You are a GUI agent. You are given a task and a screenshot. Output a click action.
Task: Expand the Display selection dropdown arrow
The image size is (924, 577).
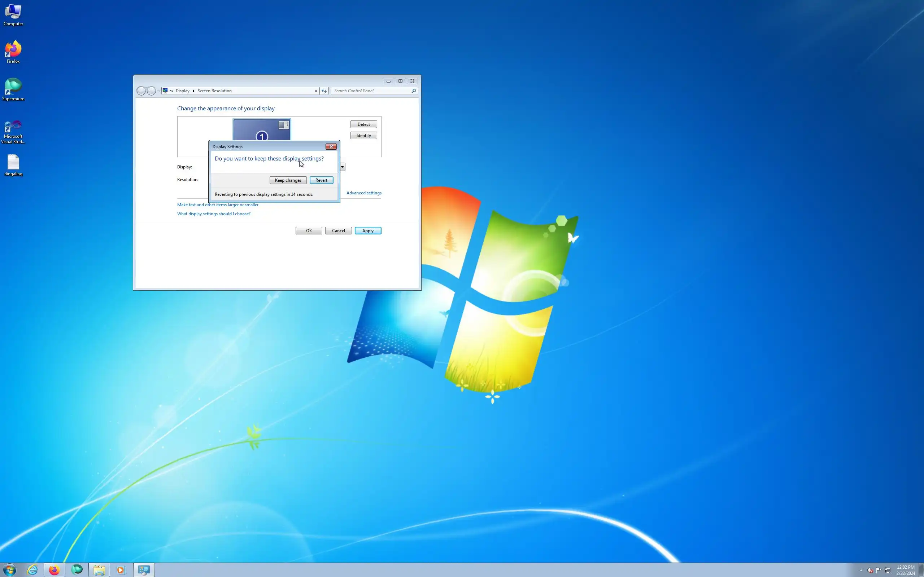point(343,167)
